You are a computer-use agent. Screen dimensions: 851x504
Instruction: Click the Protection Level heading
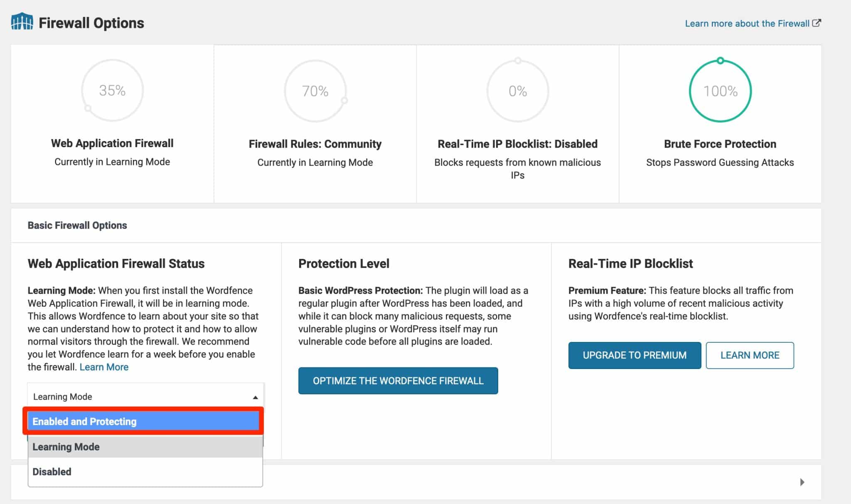[344, 263]
